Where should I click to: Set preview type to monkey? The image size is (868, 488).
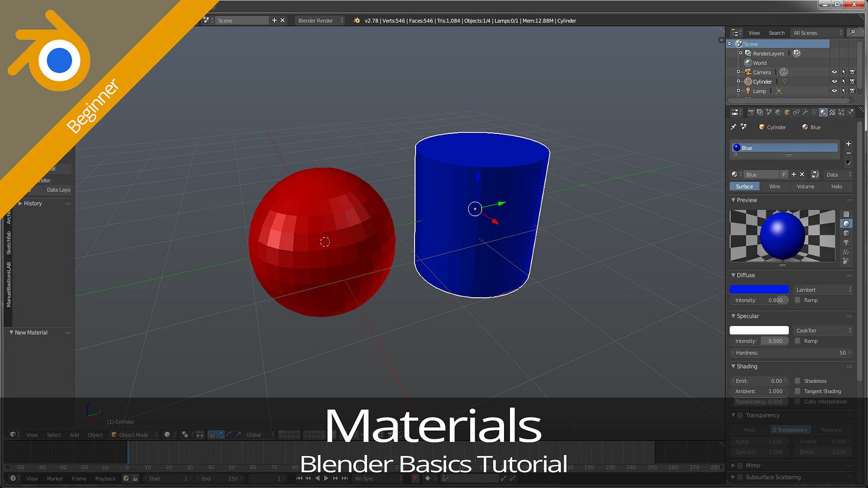[x=846, y=242]
